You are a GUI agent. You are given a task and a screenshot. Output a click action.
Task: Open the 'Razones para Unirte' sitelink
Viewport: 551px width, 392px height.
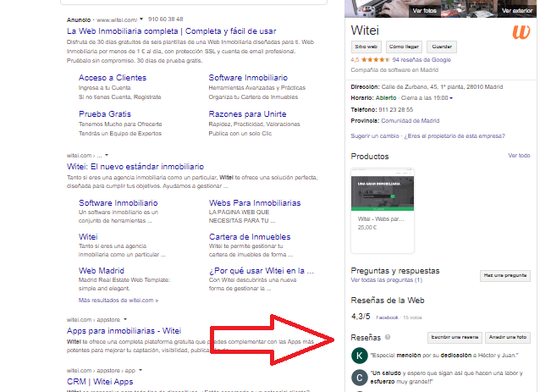247,114
